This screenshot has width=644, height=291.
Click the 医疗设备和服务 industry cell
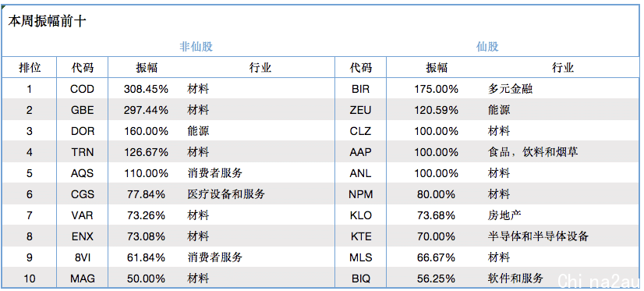point(226,194)
